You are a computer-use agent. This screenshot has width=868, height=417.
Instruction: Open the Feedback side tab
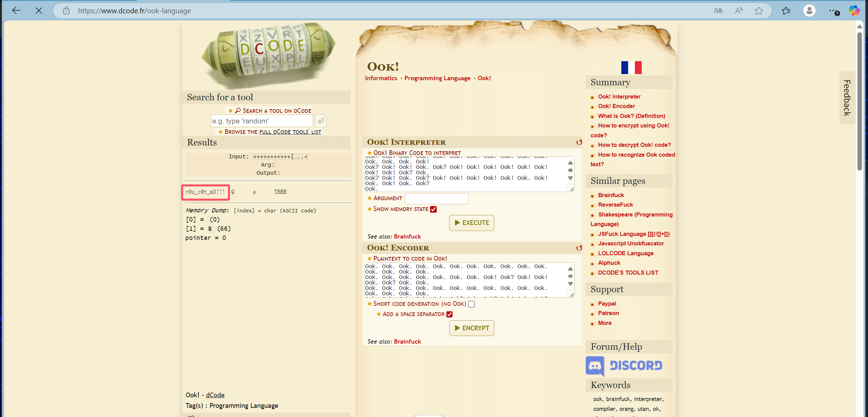847,98
